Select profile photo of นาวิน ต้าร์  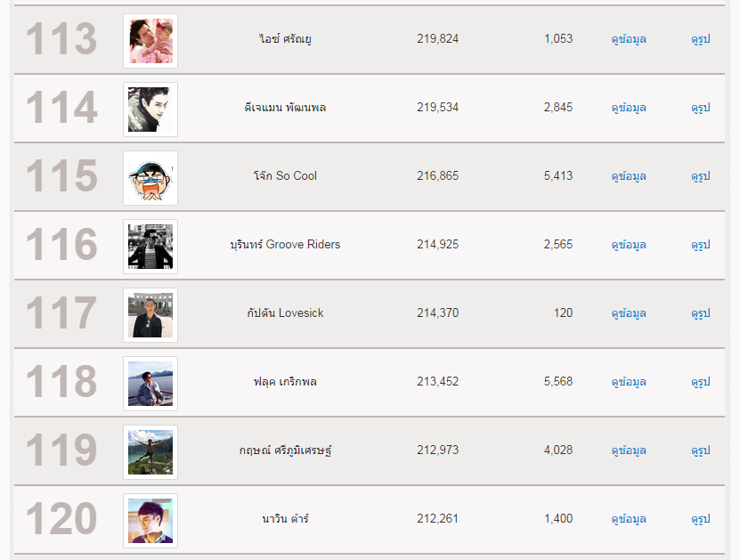pos(150,520)
